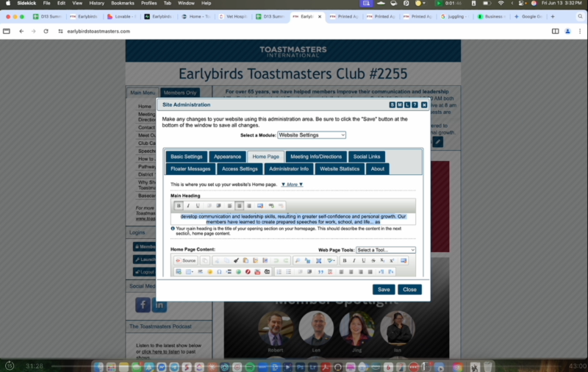This screenshot has width=588, height=372.
Task: Toggle Underline in the Main Heading toolbar
Action: (x=198, y=206)
